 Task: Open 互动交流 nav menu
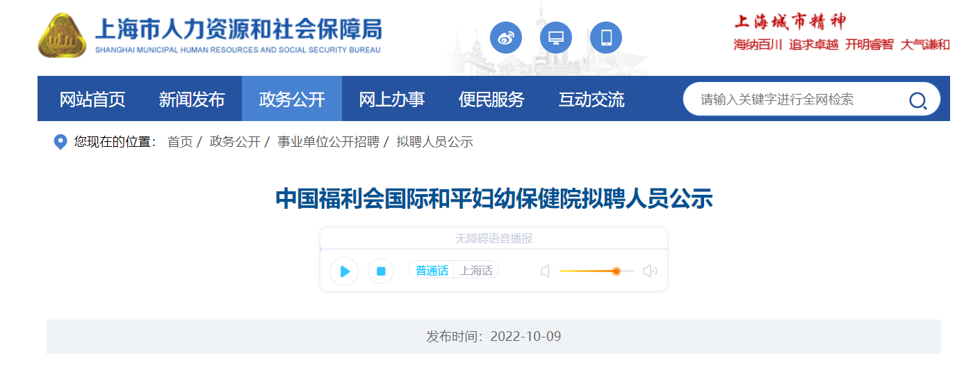pyautogui.click(x=591, y=99)
